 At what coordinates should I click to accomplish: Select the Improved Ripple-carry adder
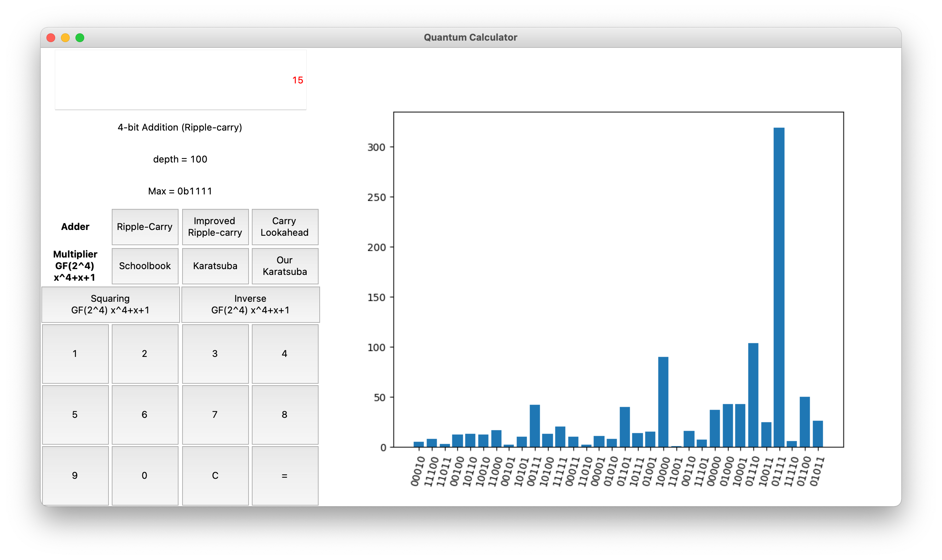[x=215, y=227]
